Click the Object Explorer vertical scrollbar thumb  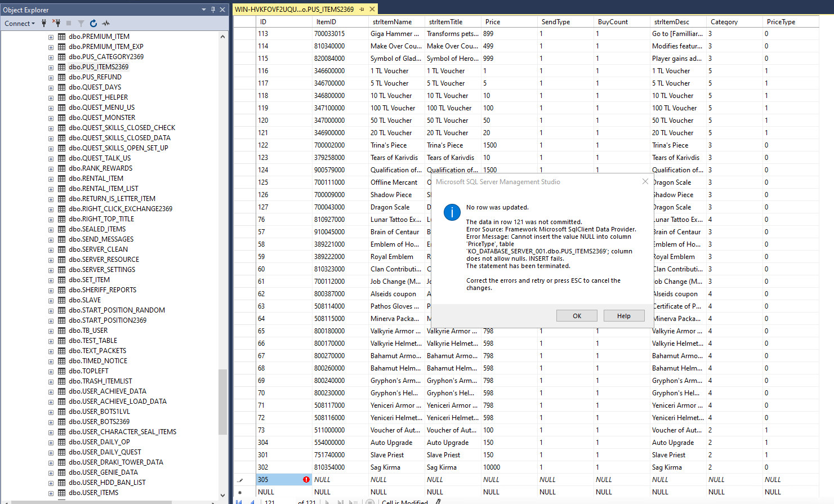[x=222, y=402]
